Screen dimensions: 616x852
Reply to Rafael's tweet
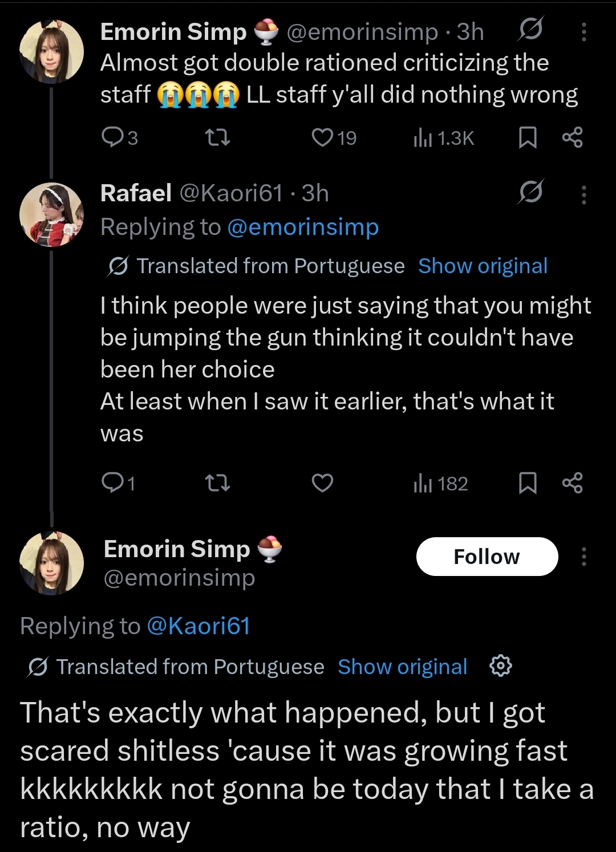(x=111, y=484)
